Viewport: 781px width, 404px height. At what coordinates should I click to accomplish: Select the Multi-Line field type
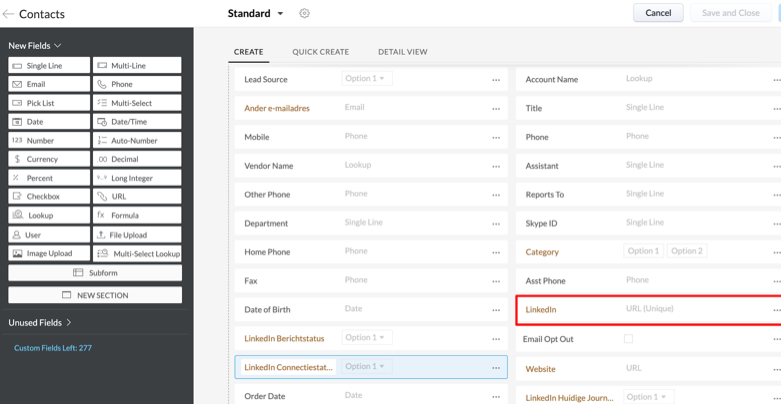pyautogui.click(x=137, y=65)
